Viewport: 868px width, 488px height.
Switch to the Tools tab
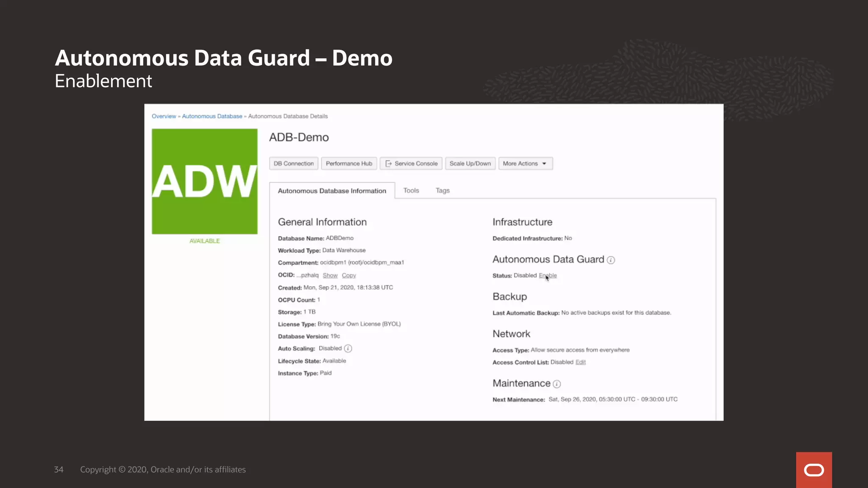(411, 191)
